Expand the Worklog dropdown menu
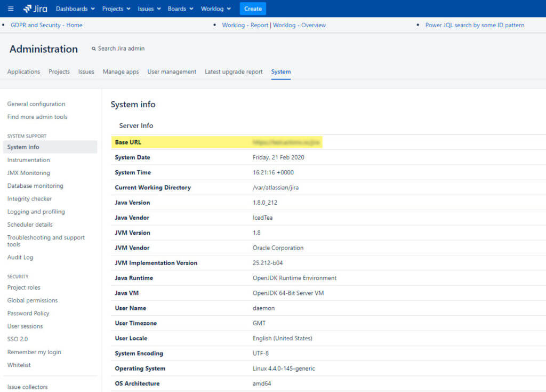 click(x=216, y=9)
